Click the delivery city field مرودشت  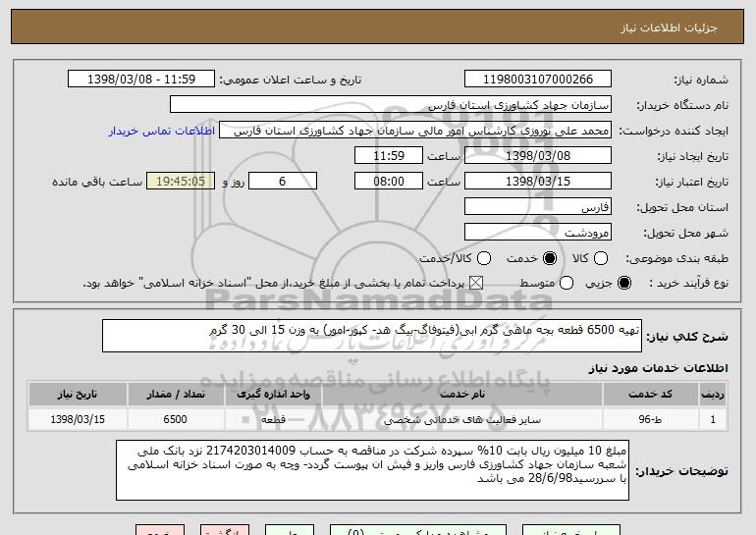tap(538, 233)
